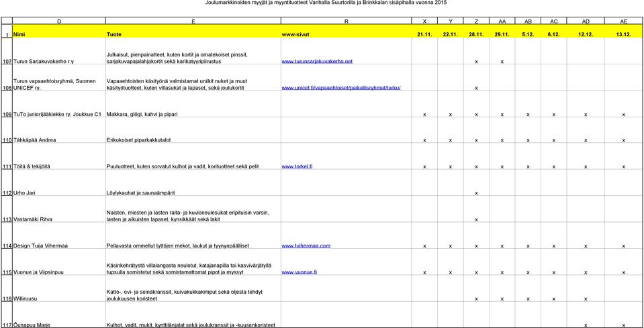644x328 pixels.
Task: Select the 'TuTo juniorijääkiekko ry. Joukkue C1' cell
Action: pyautogui.click(x=59, y=104)
